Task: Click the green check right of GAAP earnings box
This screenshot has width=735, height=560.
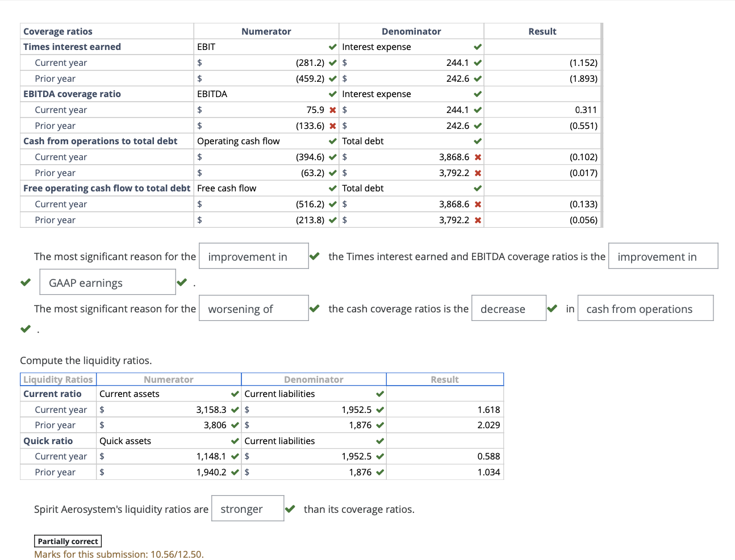Action: [x=182, y=282]
